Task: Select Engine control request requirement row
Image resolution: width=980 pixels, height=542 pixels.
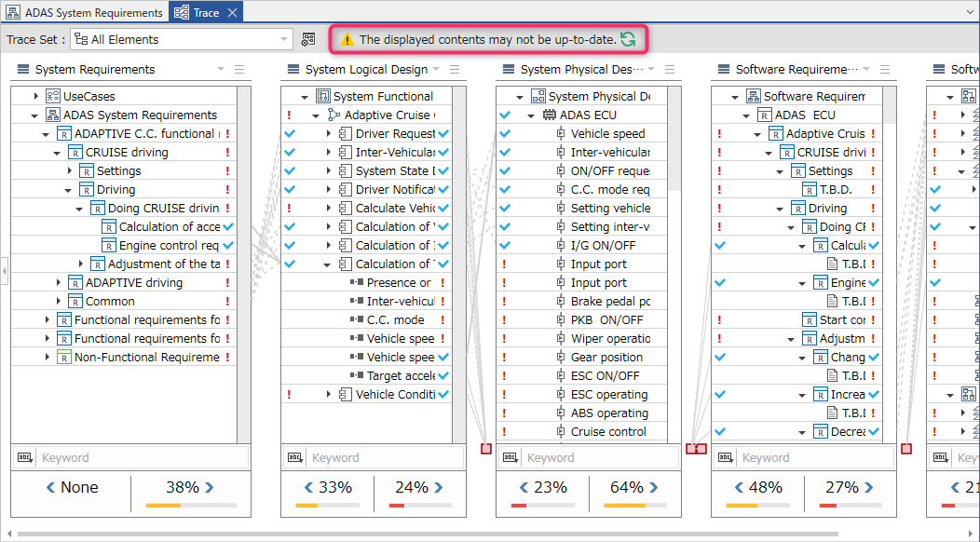Action: (124, 246)
